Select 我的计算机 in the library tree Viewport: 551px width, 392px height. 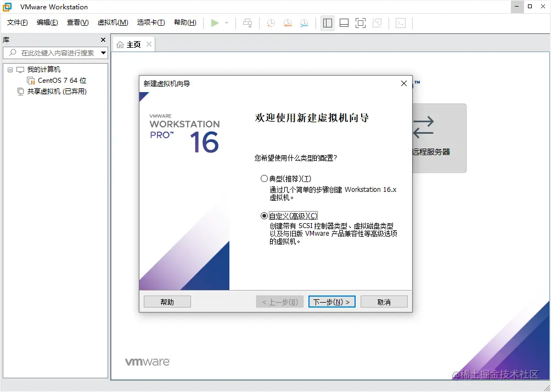coord(44,70)
